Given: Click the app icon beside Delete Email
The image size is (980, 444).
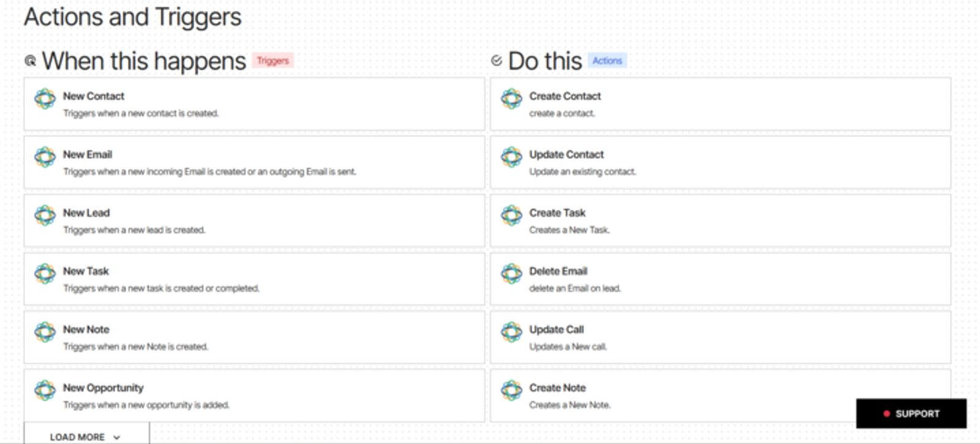Looking at the screenshot, I should click(511, 274).
